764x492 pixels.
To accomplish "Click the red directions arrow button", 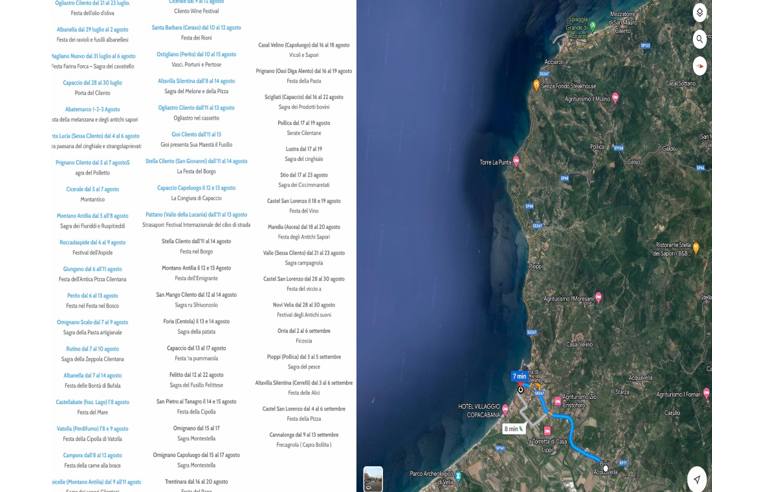I will [x=699, y=66].
